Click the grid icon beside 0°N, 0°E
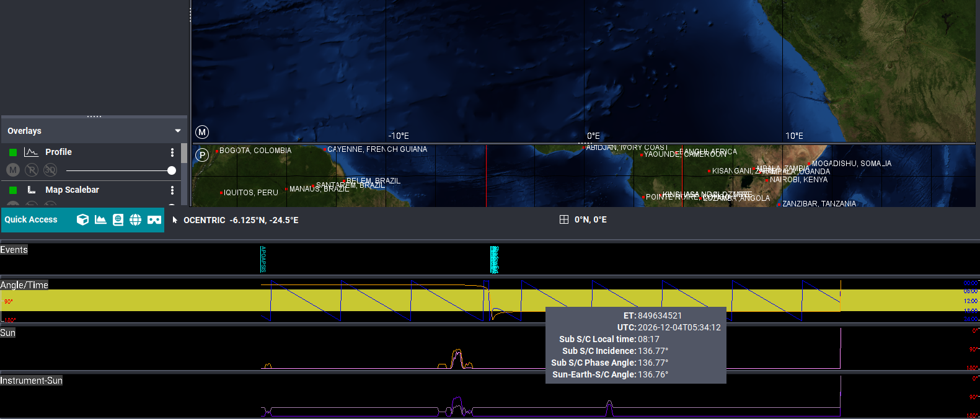The height and width of the screenshot is (419, 980). (564, 219)
